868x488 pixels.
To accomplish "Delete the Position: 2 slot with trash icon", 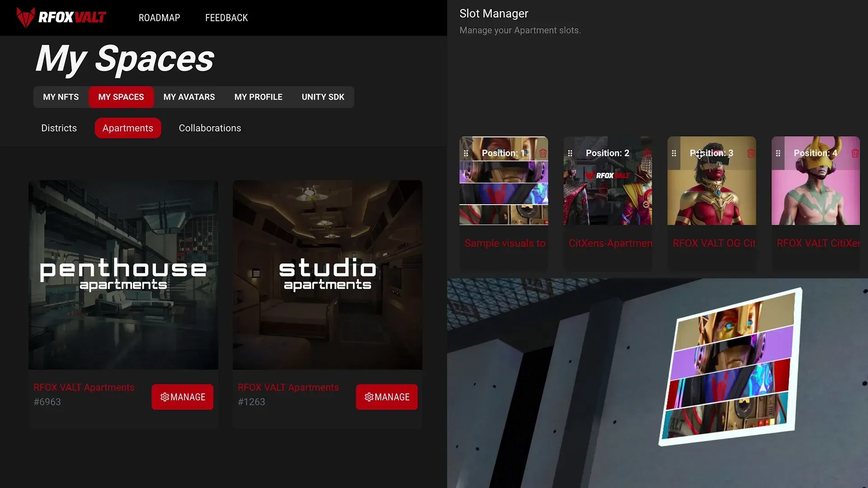I will click(647, 153).
